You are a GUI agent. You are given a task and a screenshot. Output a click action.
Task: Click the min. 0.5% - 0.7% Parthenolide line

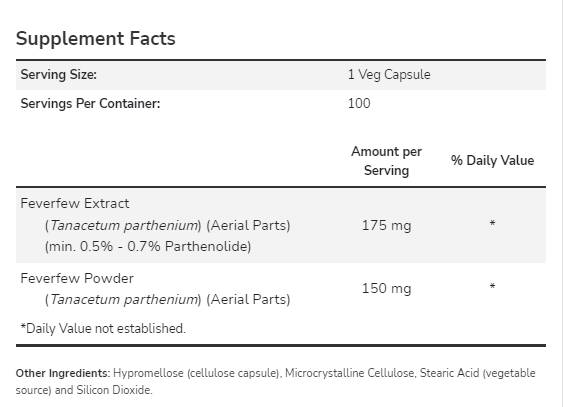(x=148, y=247)
